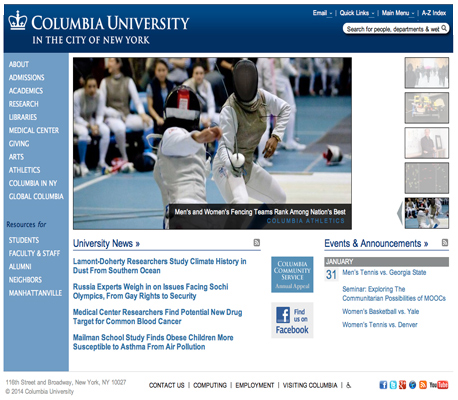Open the Neighbors resources link

tap(25, 280)
